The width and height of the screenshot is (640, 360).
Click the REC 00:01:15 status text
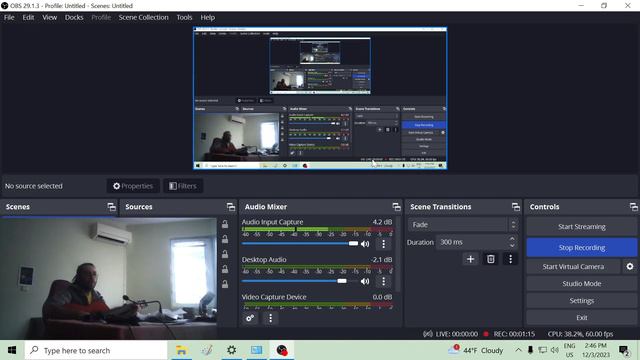pyautogui.click(x=514, y=334)
